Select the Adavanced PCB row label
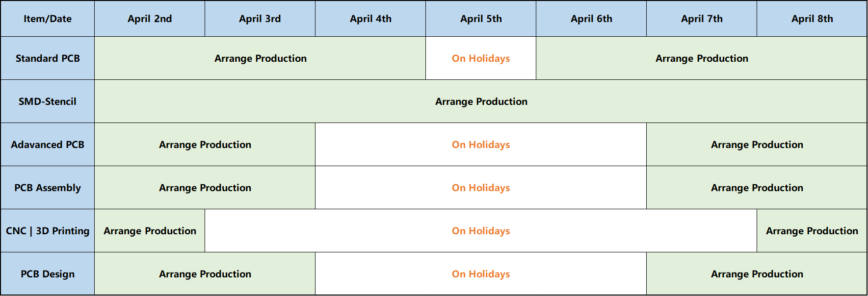Viewport: 868px width, 296px height. pos(48,145)
